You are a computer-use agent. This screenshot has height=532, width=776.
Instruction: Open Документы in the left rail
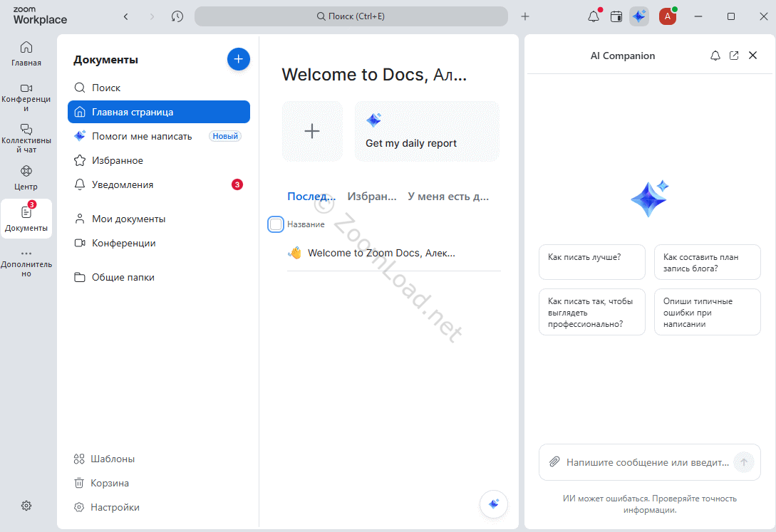[x=26, y=219]
